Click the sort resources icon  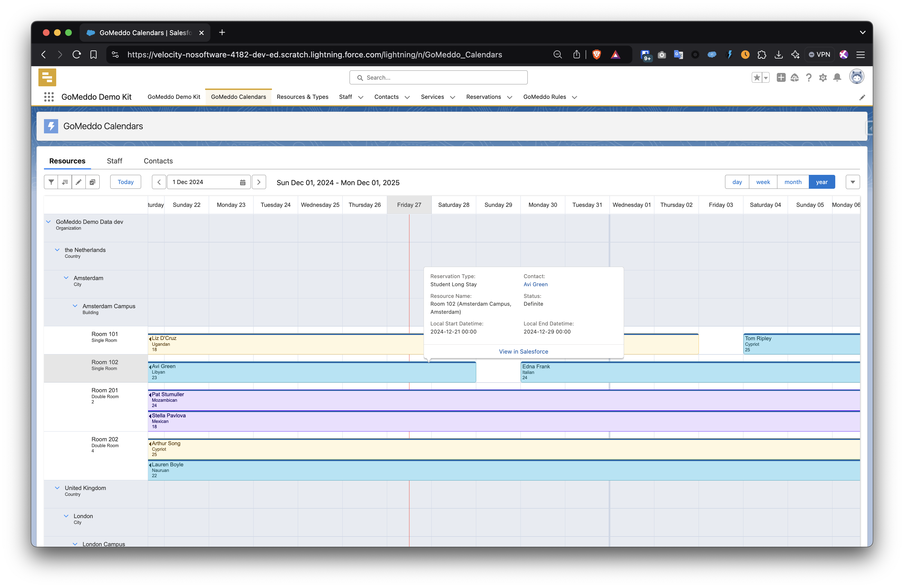(65, 182)
